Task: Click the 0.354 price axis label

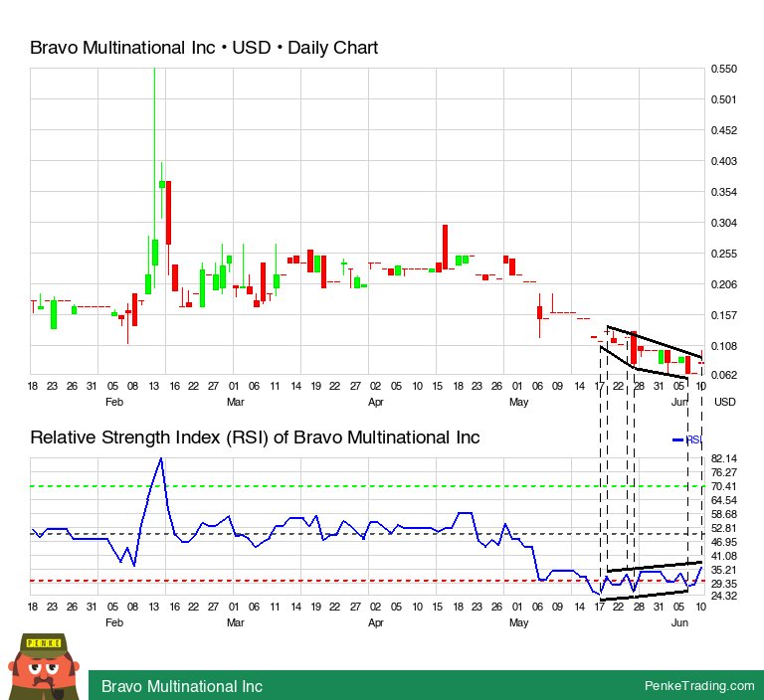Action: pyautogui.click(x=724, y=192)
